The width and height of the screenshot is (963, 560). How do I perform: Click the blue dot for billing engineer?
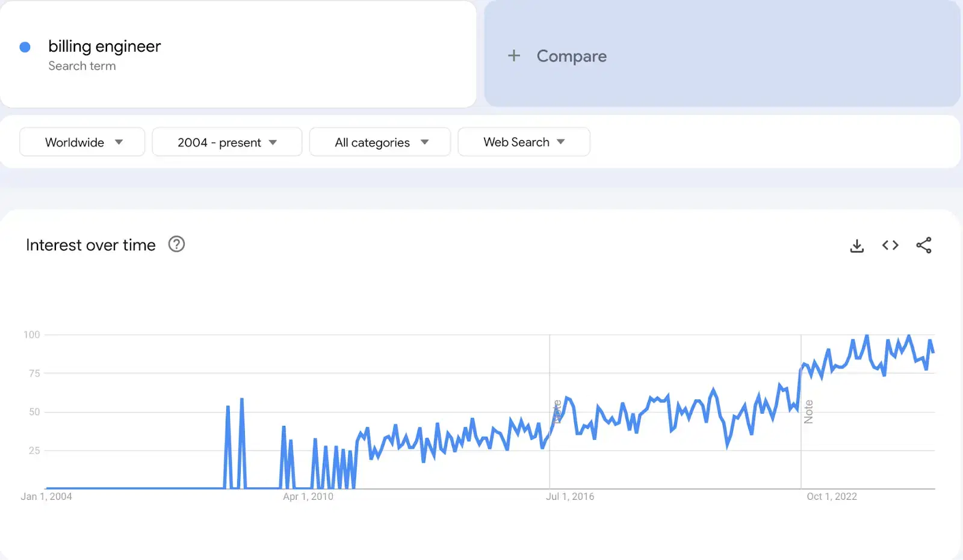(25, 47)
